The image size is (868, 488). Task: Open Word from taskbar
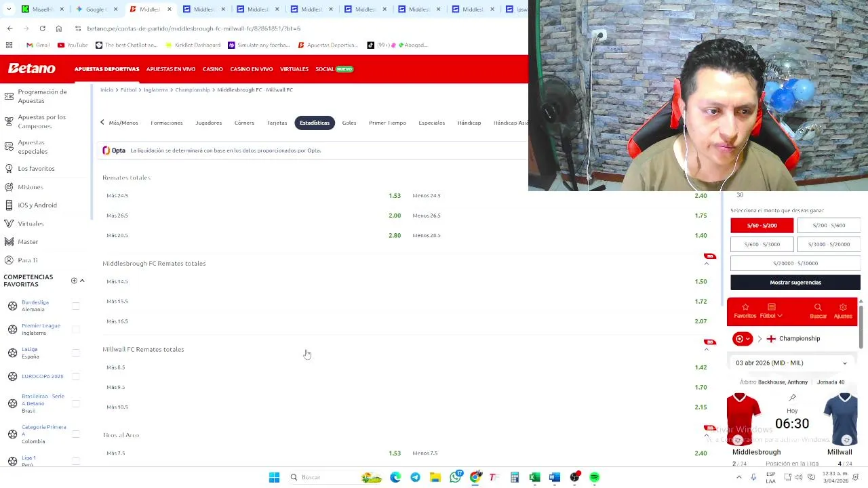click(x=554, y=477)
